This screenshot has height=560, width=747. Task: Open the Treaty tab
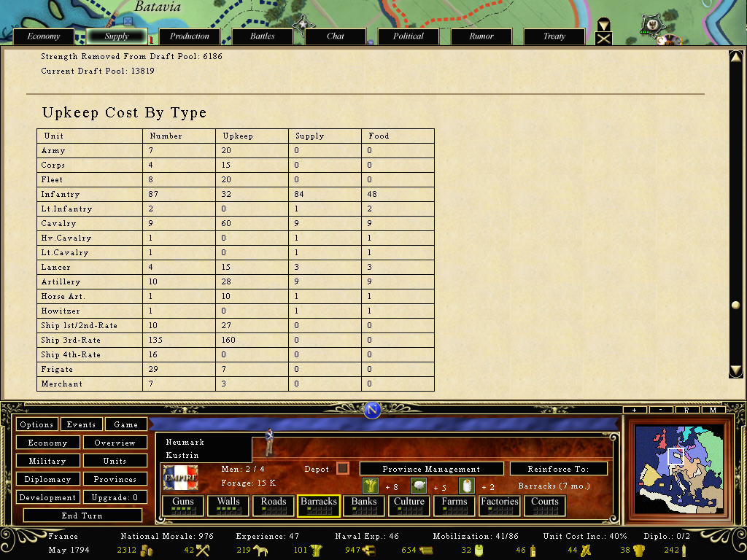pyautogui.click(x=554, y=36)
